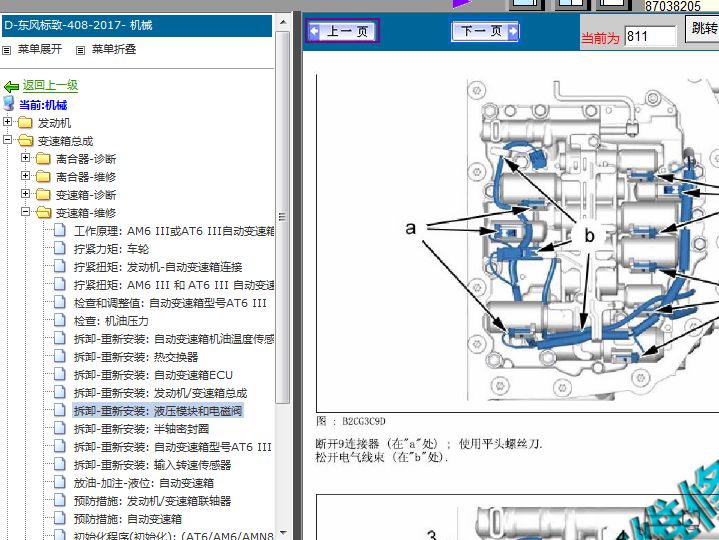The height and width of the screenshot is (540, 719).
Task: Open 放油-加注-液位: 自动变速箱
Action: [x=144, y=483]
